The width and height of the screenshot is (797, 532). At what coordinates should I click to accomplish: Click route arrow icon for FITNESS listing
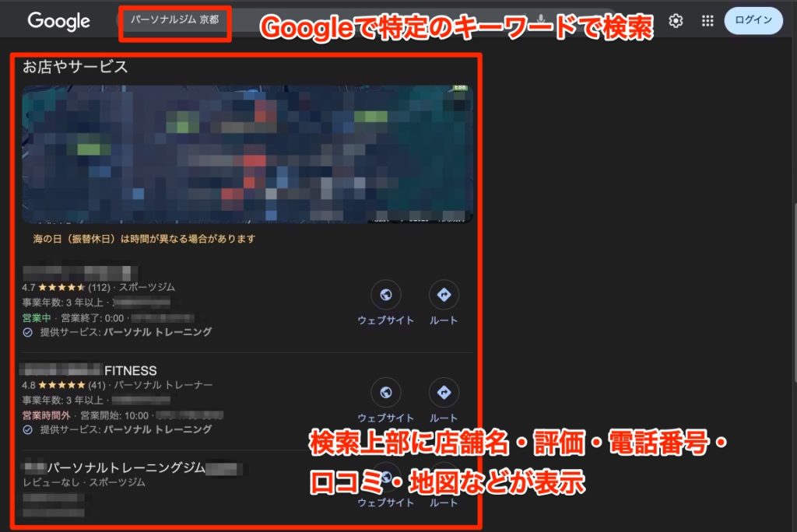[x=444, y=392]
